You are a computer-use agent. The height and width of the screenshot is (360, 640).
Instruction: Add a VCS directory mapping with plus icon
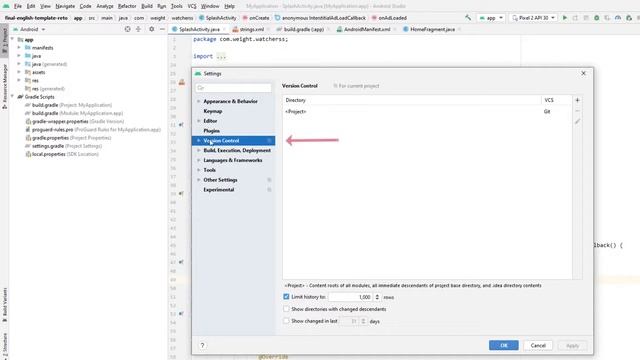[x=577, y=100]
